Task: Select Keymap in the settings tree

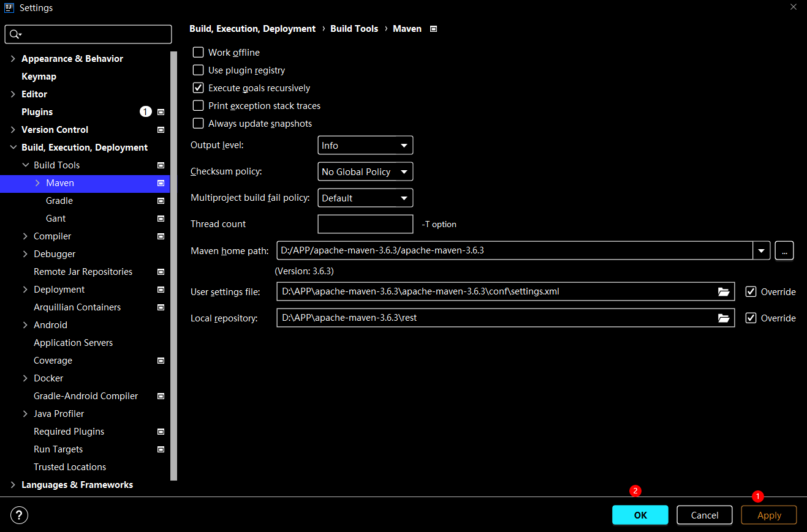Action: coord(39,77)
